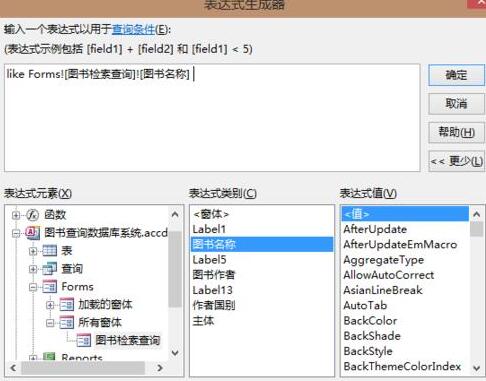The width and height of the screenshot is (486, 381).
Task: Expand the 表 node
Action: click(x=33, y=251)
